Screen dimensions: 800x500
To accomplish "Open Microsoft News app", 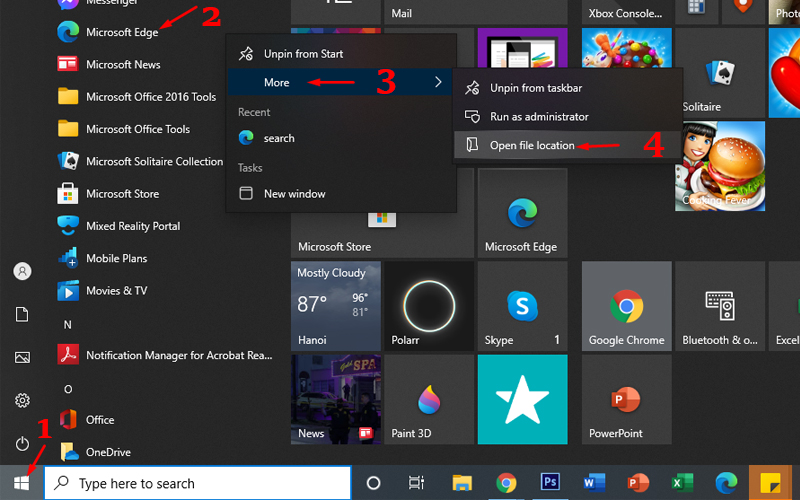I will [109, 64].
